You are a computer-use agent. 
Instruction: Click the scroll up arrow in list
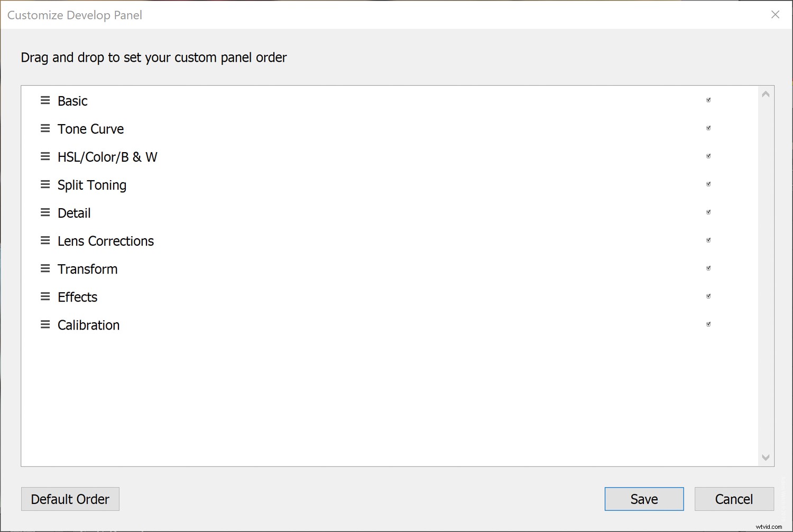766,95
